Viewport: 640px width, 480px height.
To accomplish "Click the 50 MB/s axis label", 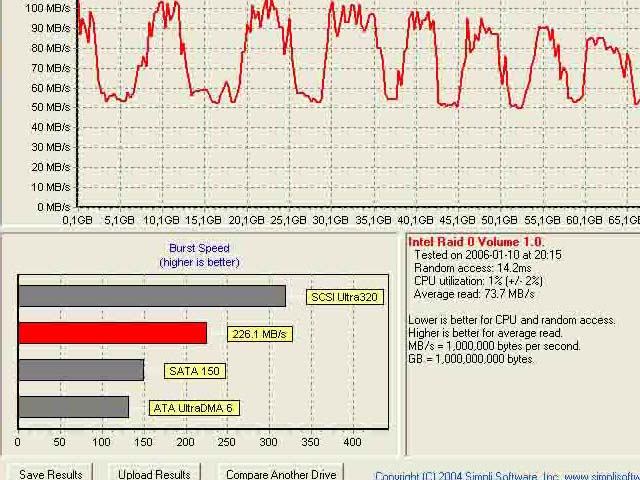I will tap(50, 107).
